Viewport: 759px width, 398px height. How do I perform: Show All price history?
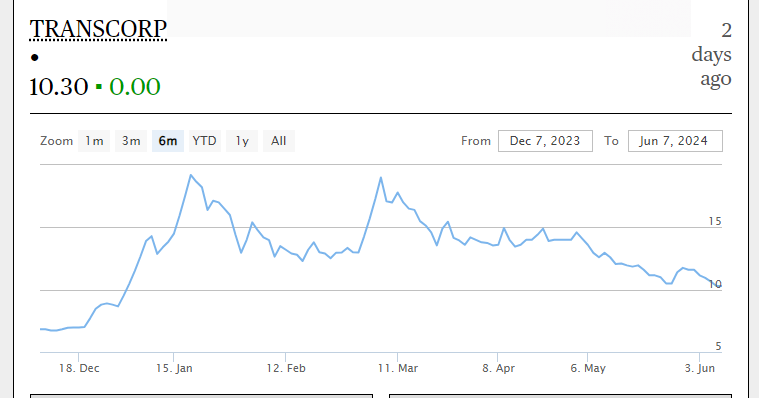(x=279, y=141)
